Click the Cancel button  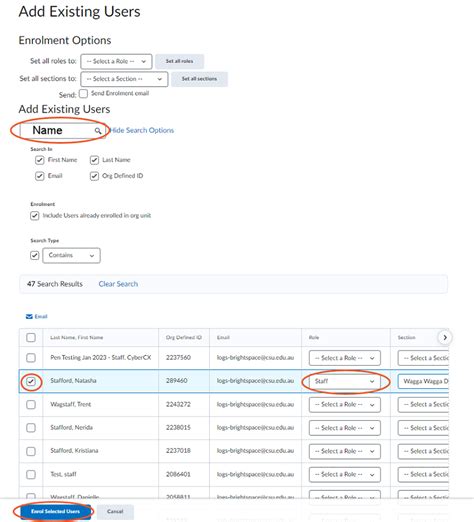tap(115, 511)
